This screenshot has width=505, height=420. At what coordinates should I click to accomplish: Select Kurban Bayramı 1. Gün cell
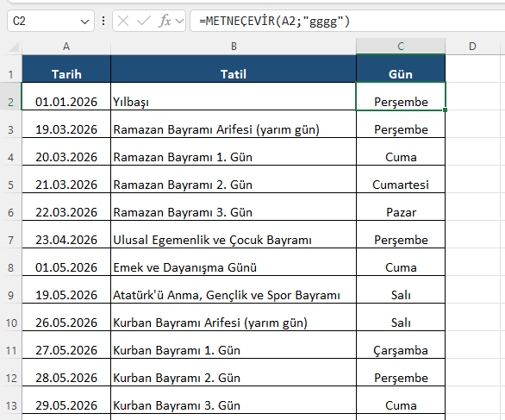pos(234,345)
